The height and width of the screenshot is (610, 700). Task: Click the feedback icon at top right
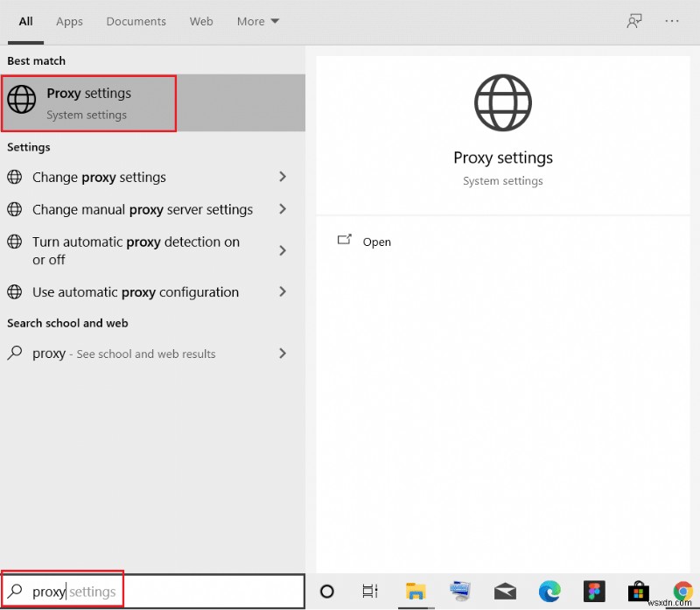pos(633,21)
